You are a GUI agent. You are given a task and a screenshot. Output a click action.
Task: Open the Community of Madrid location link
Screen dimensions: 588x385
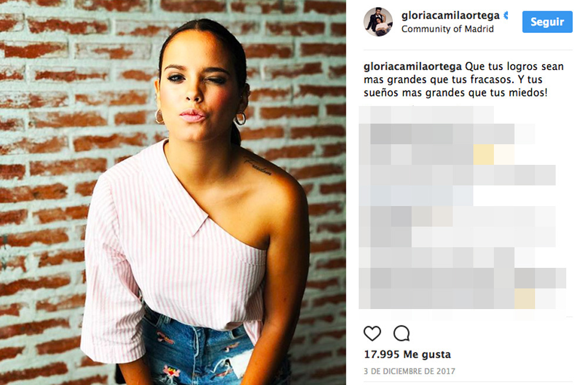447,29
